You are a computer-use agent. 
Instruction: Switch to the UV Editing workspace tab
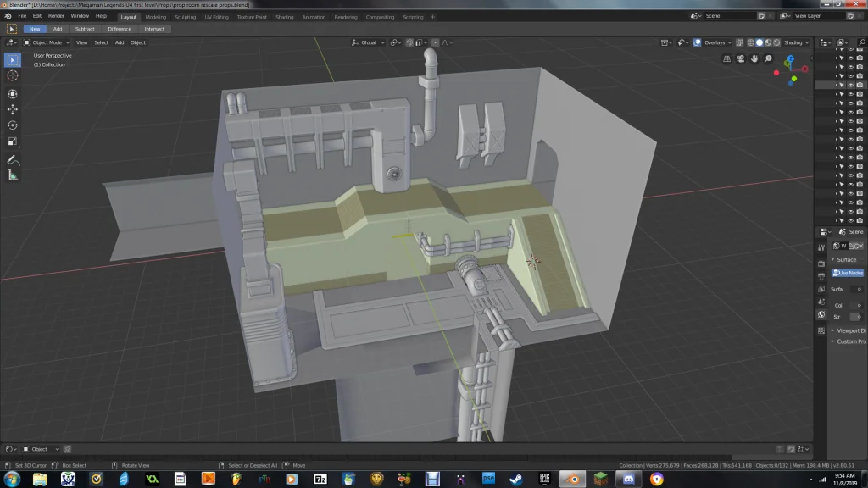(216, 17)
